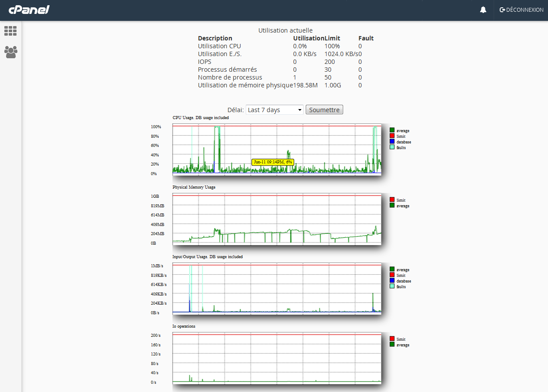Click faults swatch in CPU Usage legend
548x392 pixels.
click(x=392, y=147)
